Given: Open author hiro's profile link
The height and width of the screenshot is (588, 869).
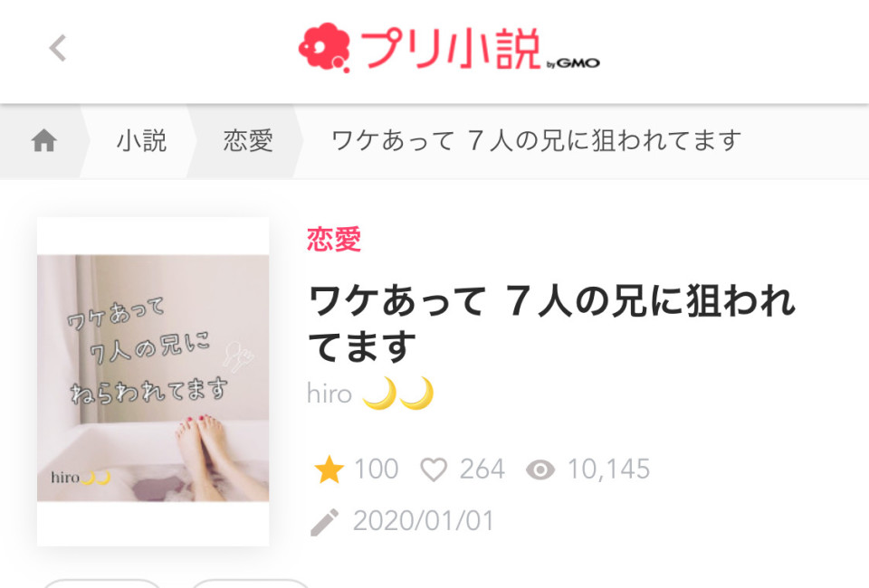Looking at the screenshot, I should coord(329,394).
